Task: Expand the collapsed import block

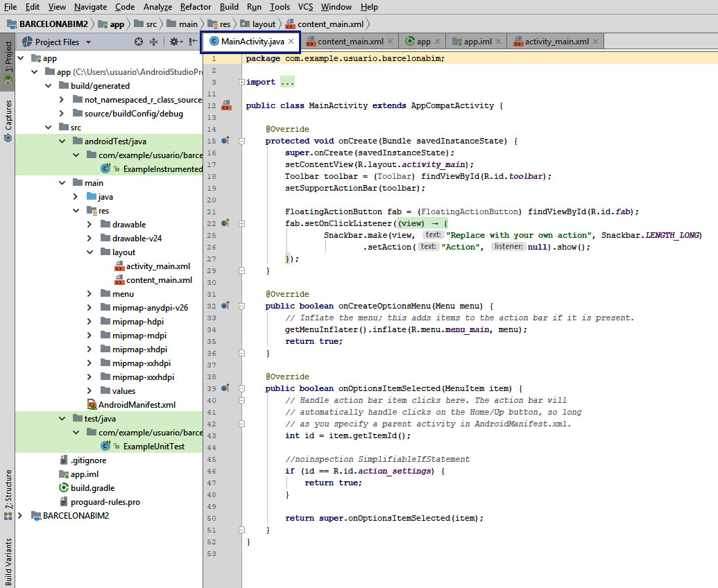Action: pos(241,82)
